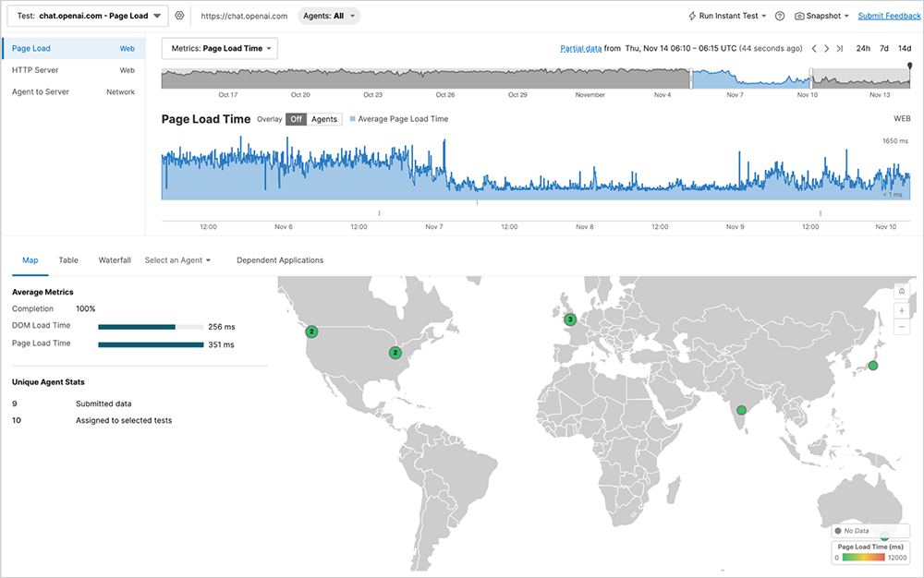Set overlay to Off
The image size is (924, 578).
[296, 119]
